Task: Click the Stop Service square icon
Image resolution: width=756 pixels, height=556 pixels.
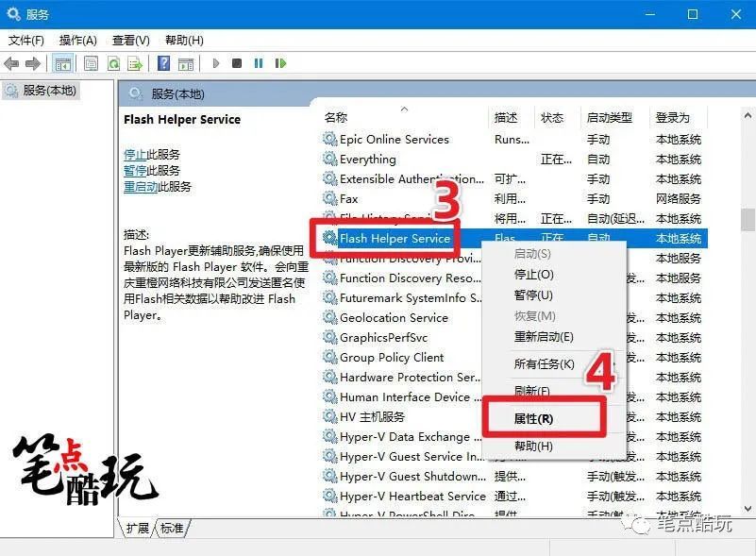Action: click(x=236, y=63)
